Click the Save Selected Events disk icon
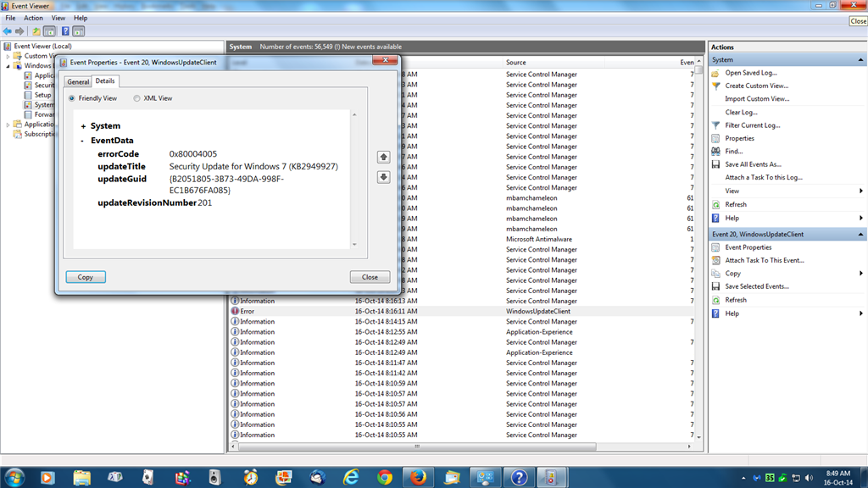This screenshot has width=868, height=488. [715, 286]
